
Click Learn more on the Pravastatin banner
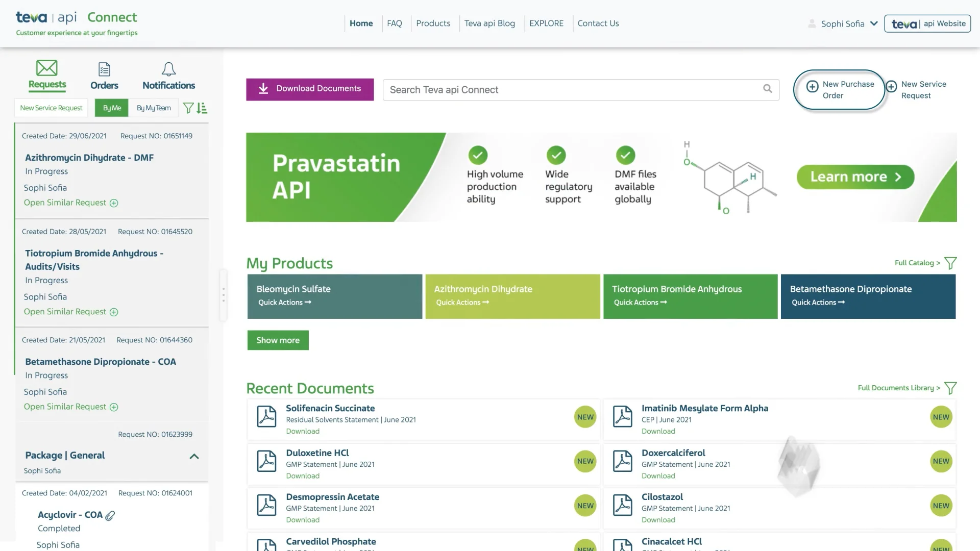855,177
